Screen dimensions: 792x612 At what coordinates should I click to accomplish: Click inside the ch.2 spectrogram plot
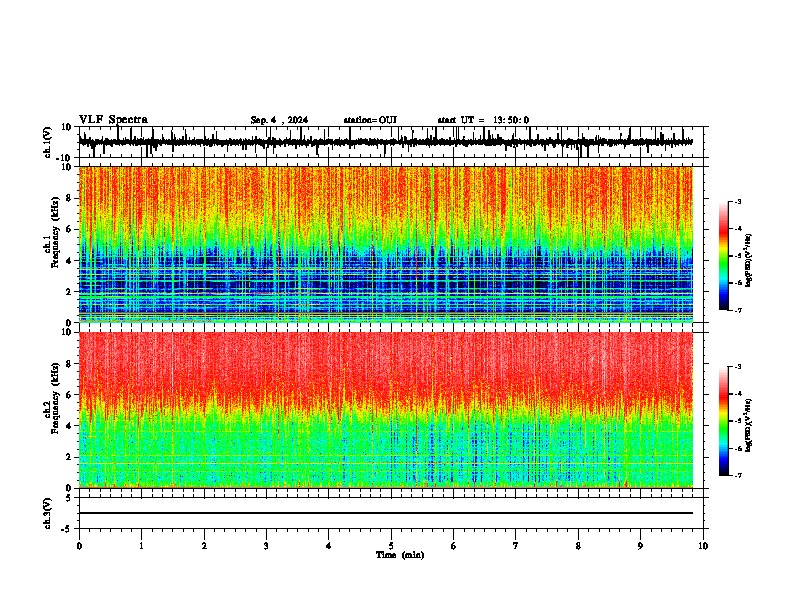click(x=386, y=410)
